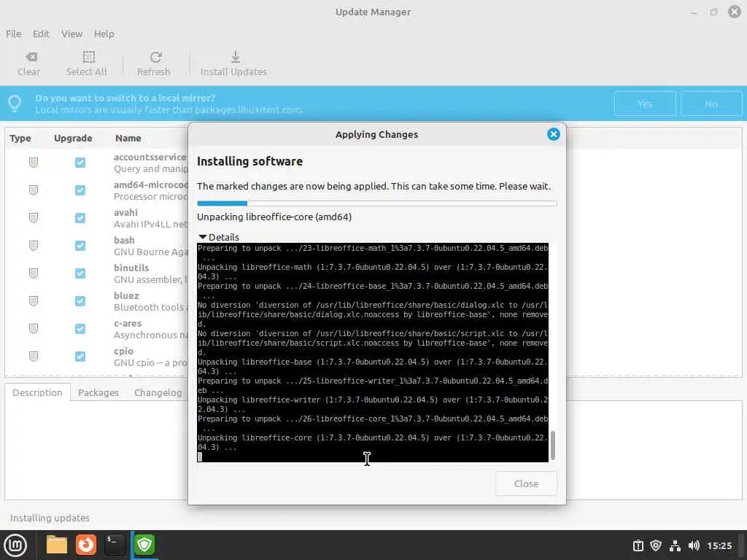747x560 pixels.
Task: Open the network tray icon
Action: [675, 545]
